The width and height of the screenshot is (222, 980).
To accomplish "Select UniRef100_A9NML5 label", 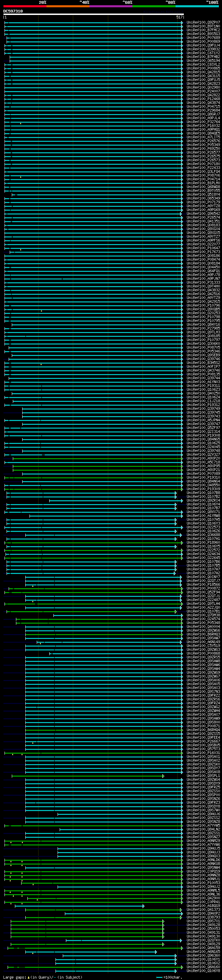I will pos(203,890).
